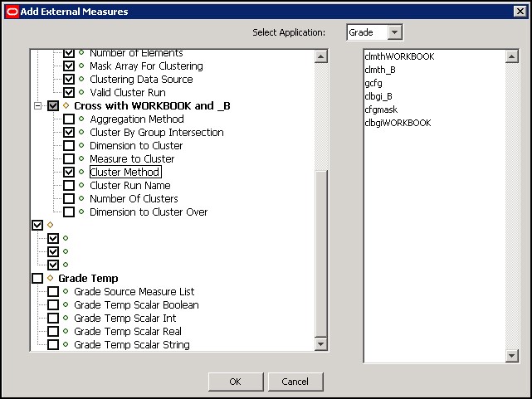Click diamond icon beside Grade Temp Scalar String
This screenshot has height=399, width=532.
(x=66, y=344)
